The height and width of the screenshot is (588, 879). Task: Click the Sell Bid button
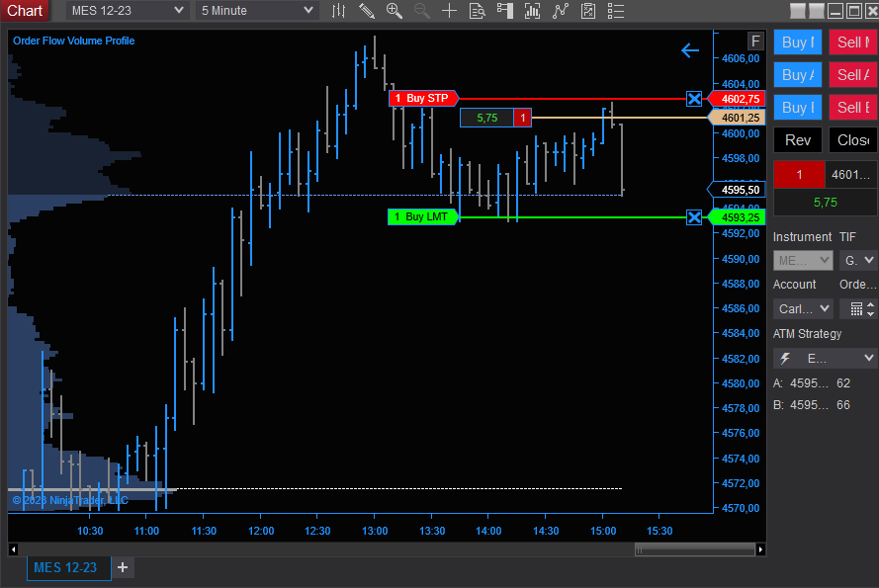tap(852, 107)
